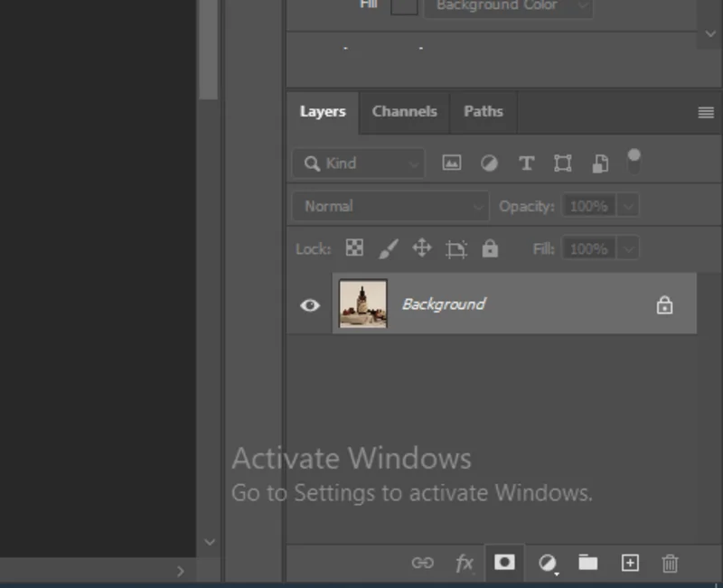Open the new adjustment layer icon
The image size is (723, 588).
coord(546,562)
